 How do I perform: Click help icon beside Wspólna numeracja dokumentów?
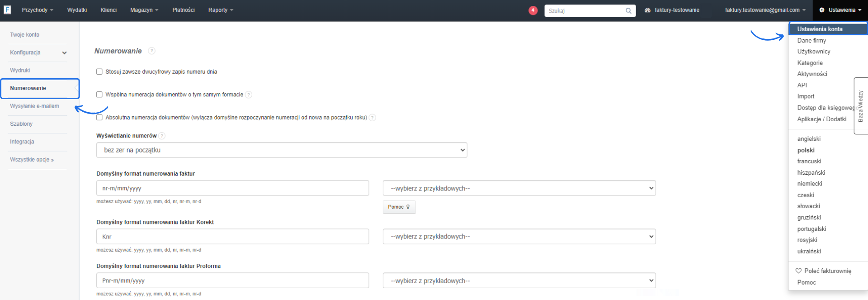[x=249, y=95]
